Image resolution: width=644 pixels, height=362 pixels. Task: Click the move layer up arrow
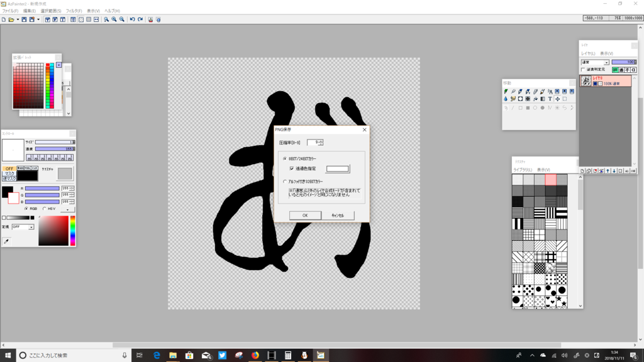pyautogui.click(x=608, y=171)
